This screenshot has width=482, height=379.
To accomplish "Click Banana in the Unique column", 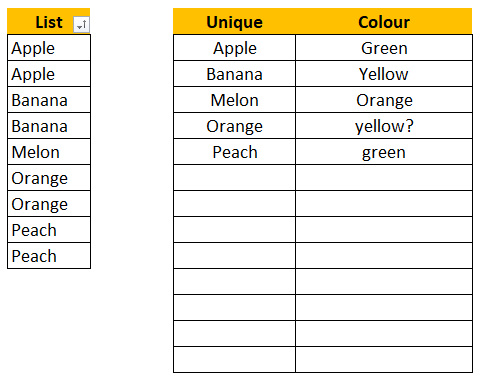I will click(234, 74).
